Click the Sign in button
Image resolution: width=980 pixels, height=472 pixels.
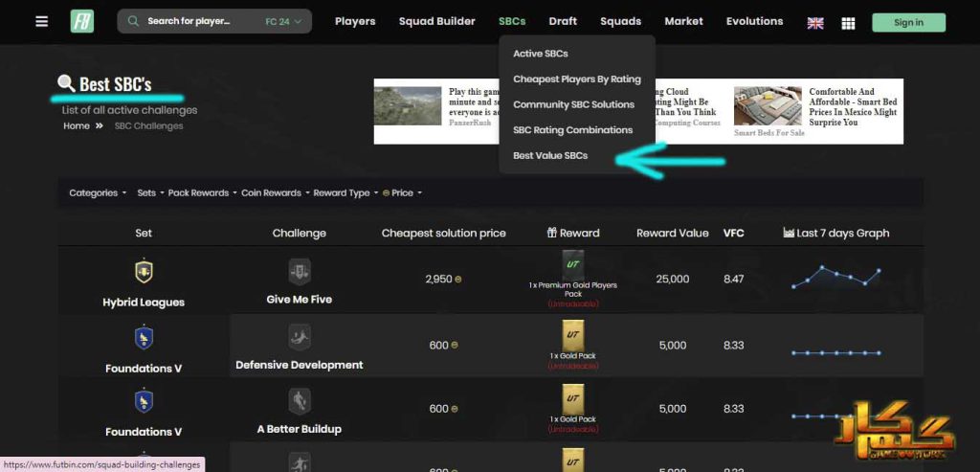pyautogui.click(x=909, y=23)
